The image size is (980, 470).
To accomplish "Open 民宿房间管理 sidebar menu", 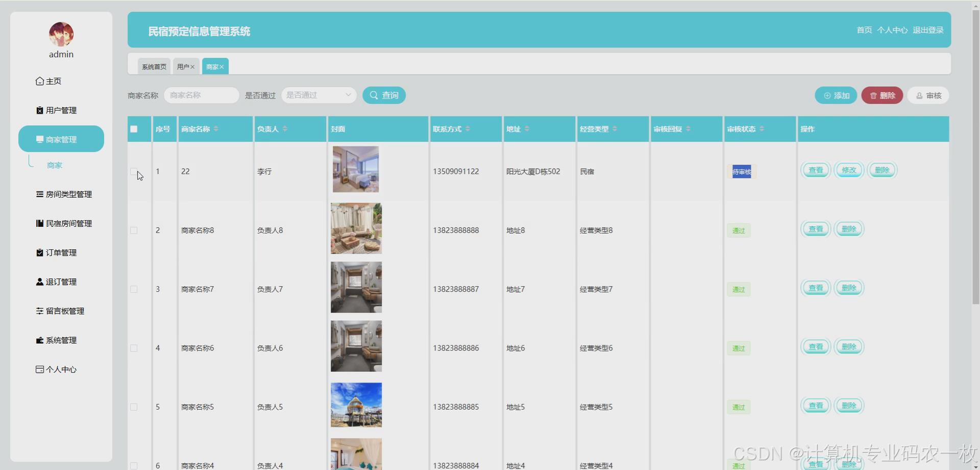I will (x=64, y=223).
